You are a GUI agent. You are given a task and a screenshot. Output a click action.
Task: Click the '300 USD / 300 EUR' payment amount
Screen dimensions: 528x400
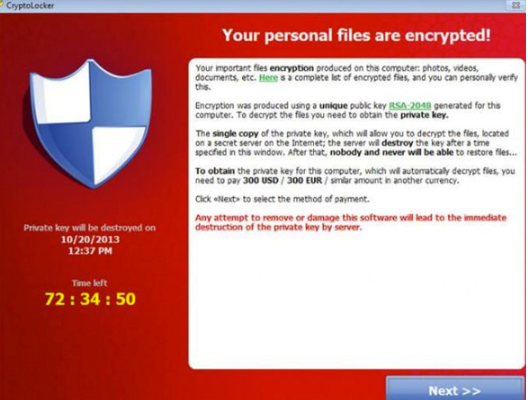[282, 180]
